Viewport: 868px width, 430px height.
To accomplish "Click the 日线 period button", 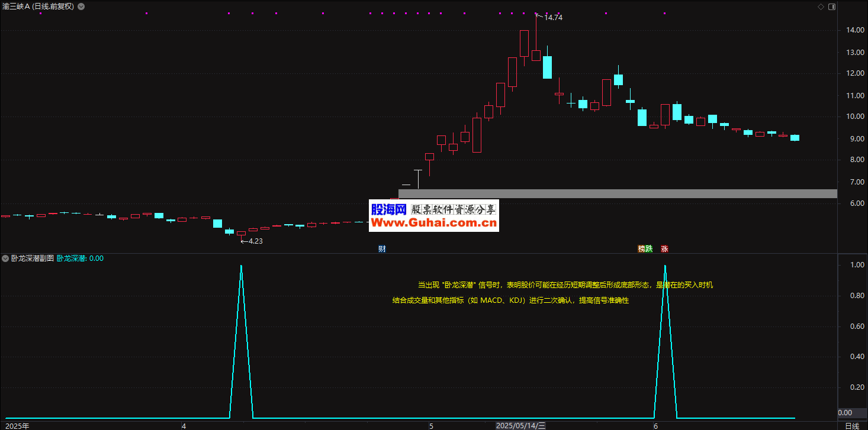I will pos(852,426).
